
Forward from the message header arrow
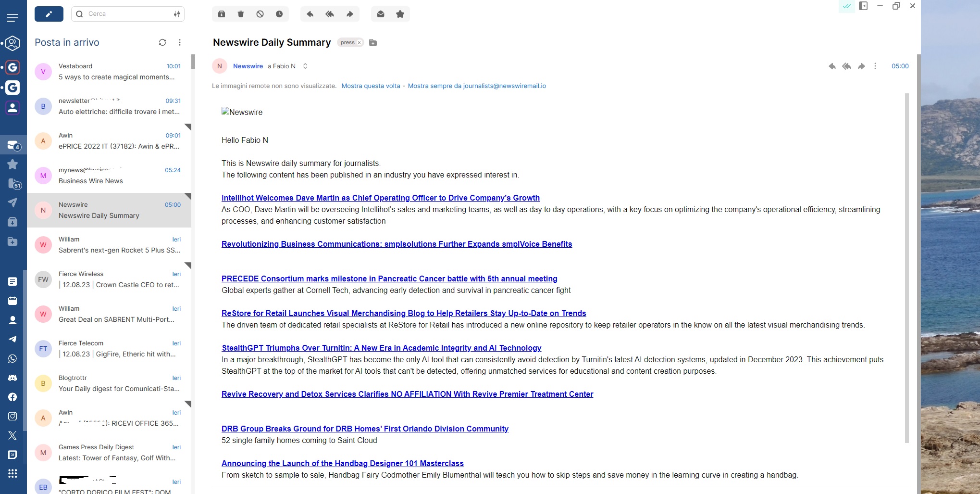pos(861,66)
